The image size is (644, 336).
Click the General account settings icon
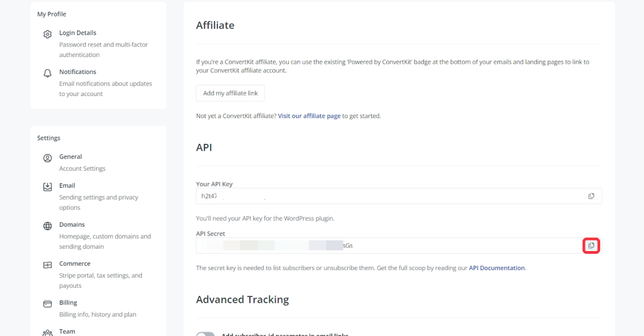(47, 158)
